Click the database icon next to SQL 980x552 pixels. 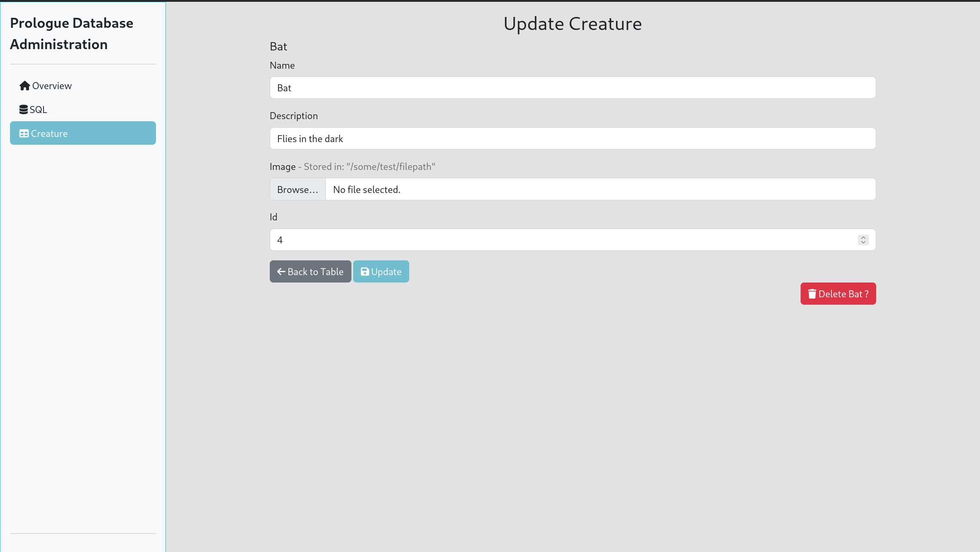[x=23, y=110]
